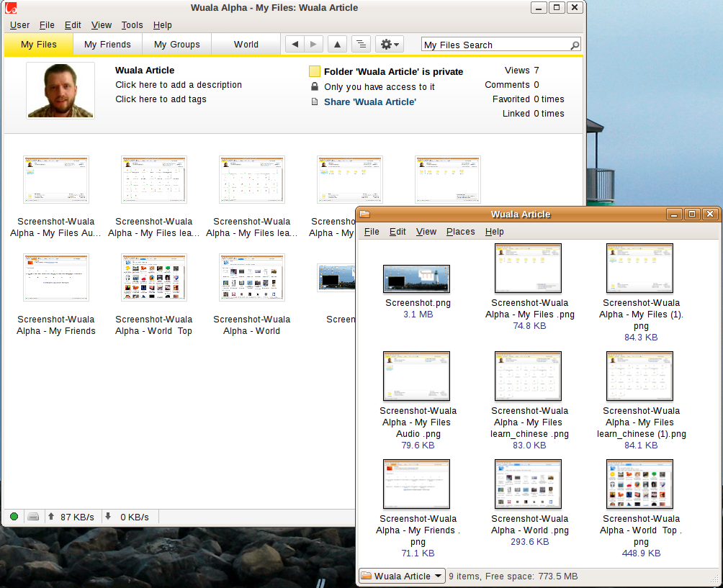
Task: Click the drive icon in Wuala status bar
Action: pyautogui.click(x=33, y=517)
